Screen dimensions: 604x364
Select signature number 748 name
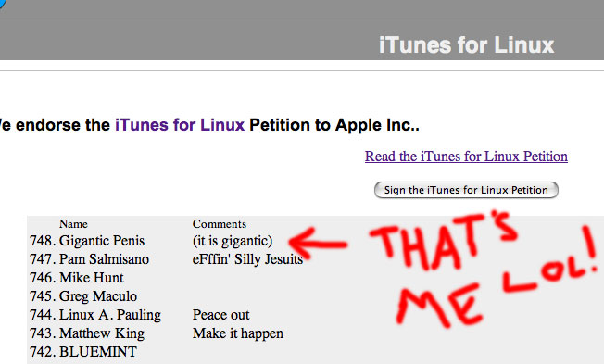(x=102, y=241)
